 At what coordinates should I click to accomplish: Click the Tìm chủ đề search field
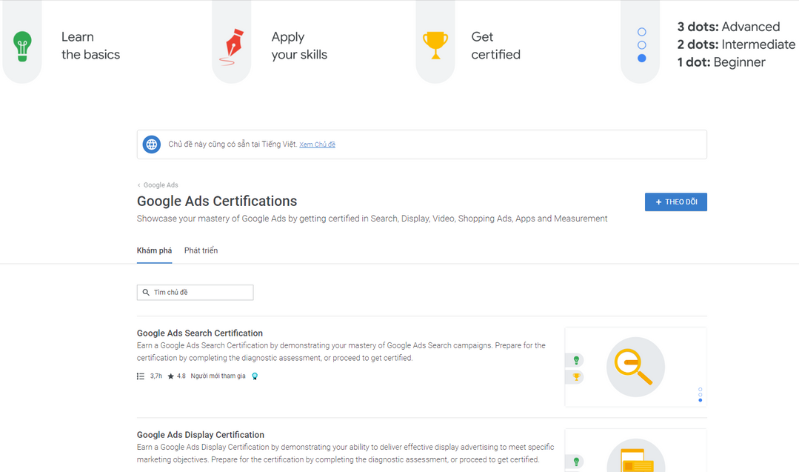(x=195, y=292)
